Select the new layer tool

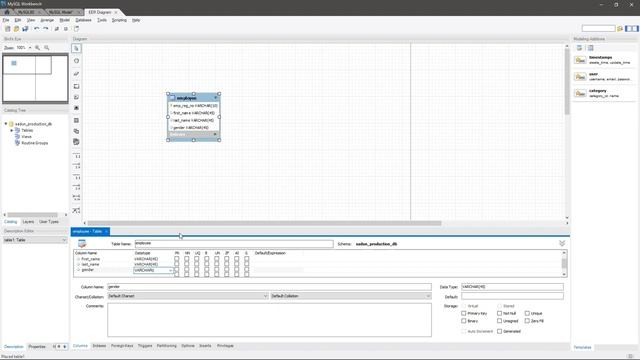point(76,87)
